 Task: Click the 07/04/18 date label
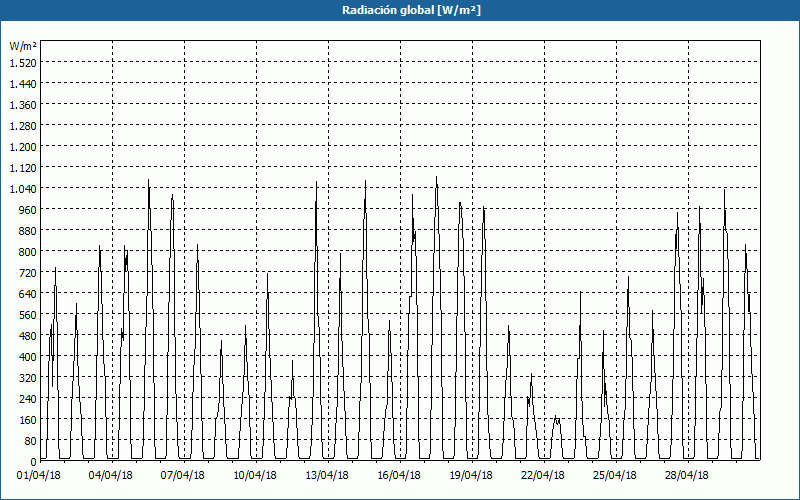pos(183,476)
